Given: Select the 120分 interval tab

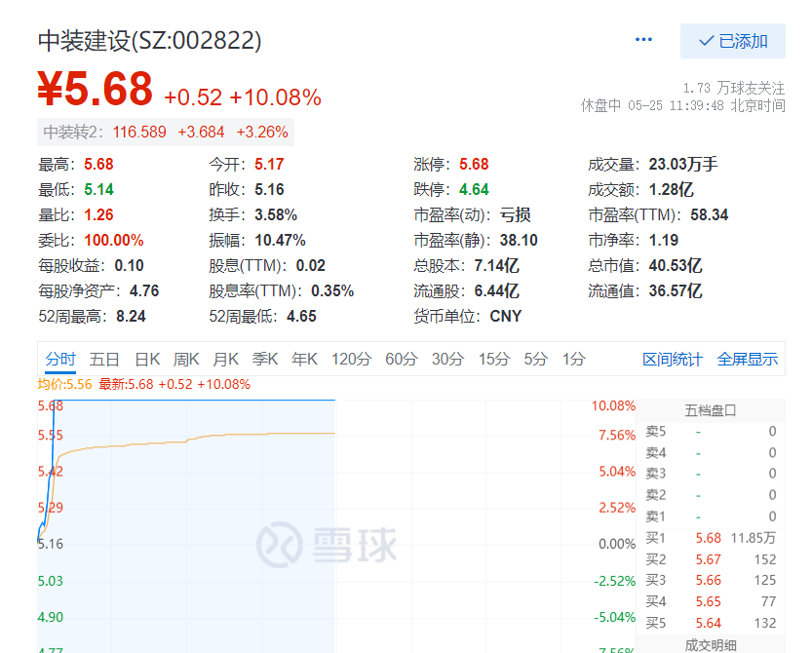Looking at the screenshot, I should (x=352, y=359).
